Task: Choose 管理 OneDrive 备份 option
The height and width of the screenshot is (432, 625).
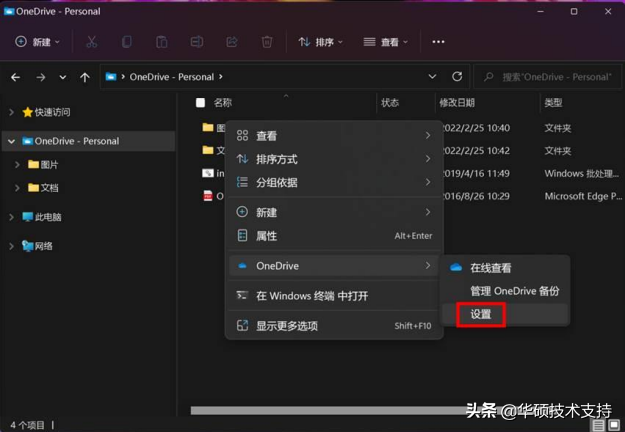Action: (505, 291)
